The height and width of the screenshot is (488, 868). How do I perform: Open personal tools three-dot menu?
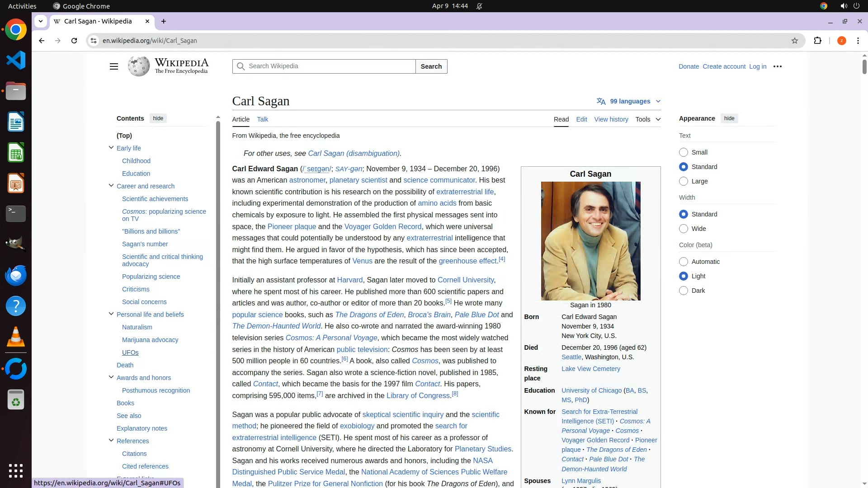[777, 66]
